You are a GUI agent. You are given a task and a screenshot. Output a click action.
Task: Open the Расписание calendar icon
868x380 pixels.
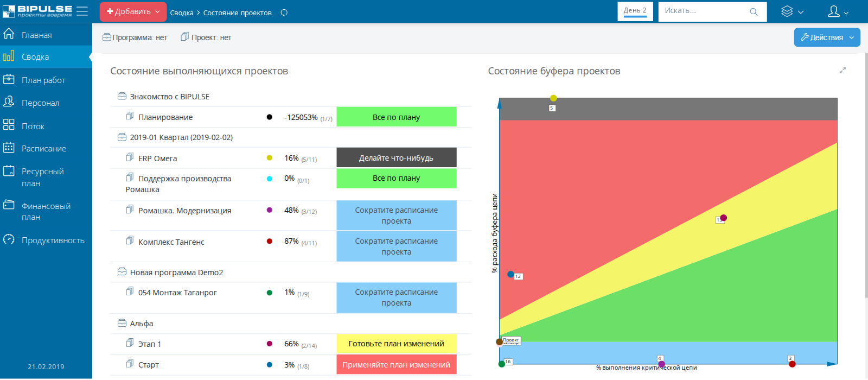coord(9,148)
